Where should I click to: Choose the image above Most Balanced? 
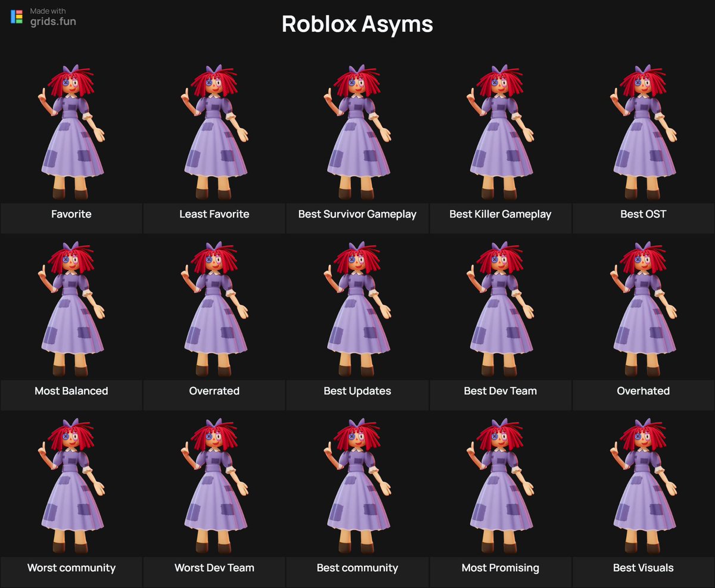(71, 309)
